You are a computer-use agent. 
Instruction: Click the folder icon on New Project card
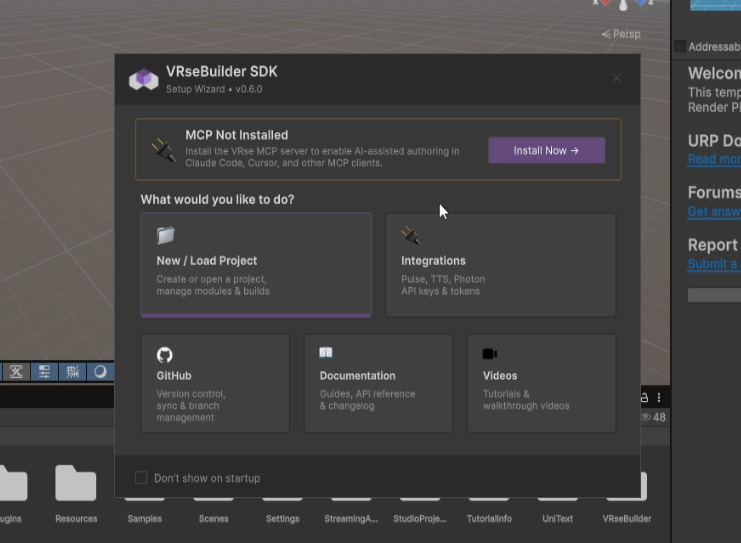coord(165,235)
